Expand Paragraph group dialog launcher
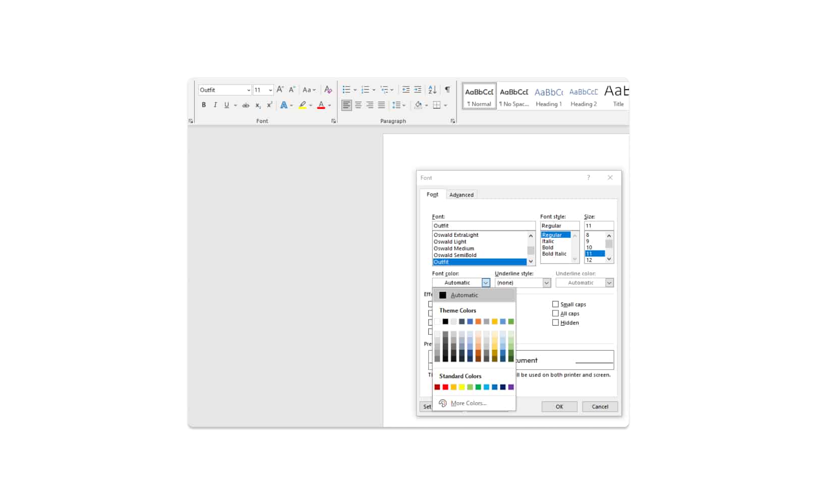Viewport: 817px width, 504px height. click(453, 121)
